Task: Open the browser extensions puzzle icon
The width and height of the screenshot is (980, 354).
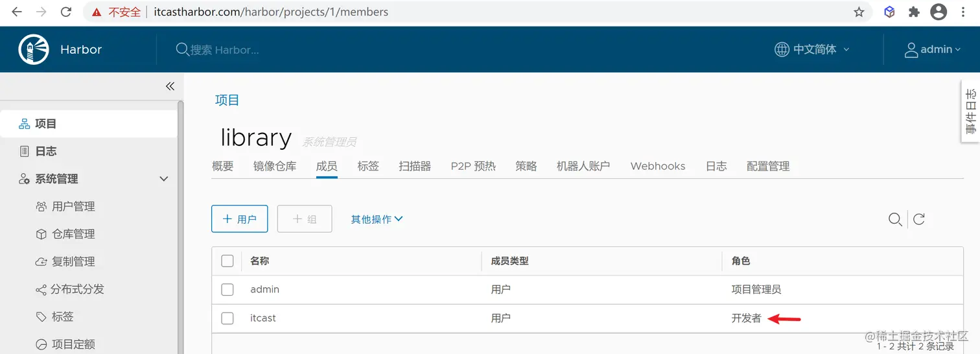Action: [x=914, y=12]
